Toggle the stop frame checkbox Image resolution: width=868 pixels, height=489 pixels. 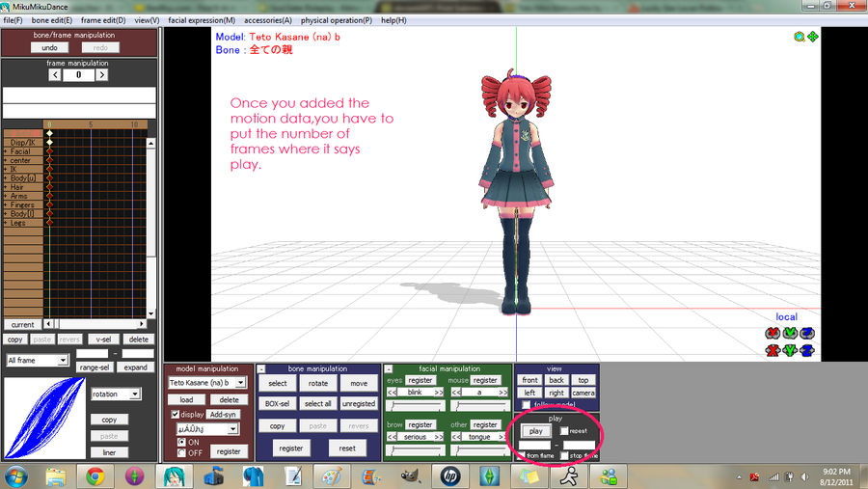564,456
